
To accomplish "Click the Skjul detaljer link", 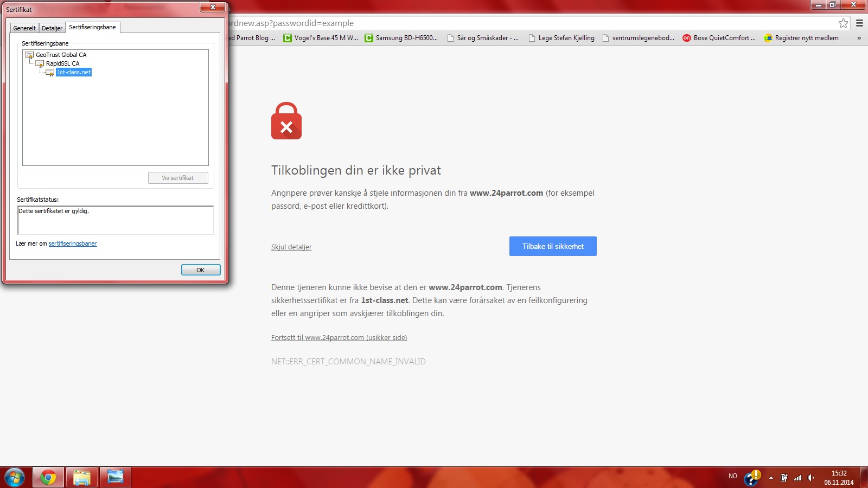I will pyautogui.click(x=291, y=247).
